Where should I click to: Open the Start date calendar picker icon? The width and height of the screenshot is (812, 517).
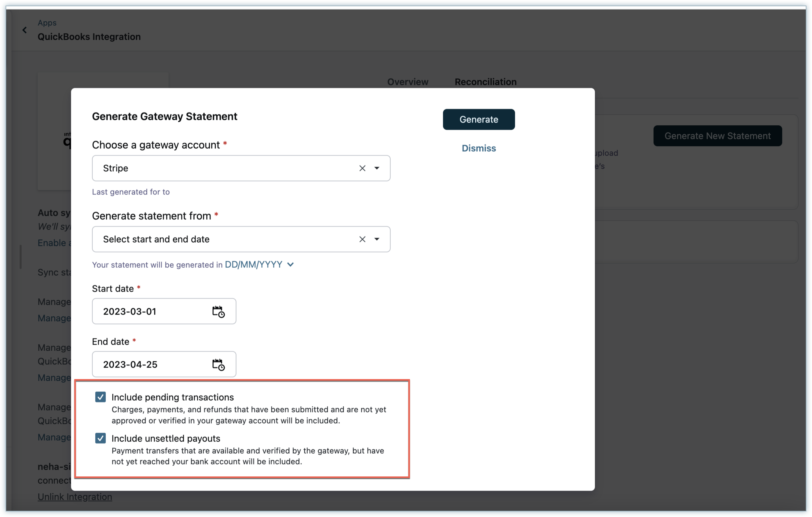click(x=218, y=312)
